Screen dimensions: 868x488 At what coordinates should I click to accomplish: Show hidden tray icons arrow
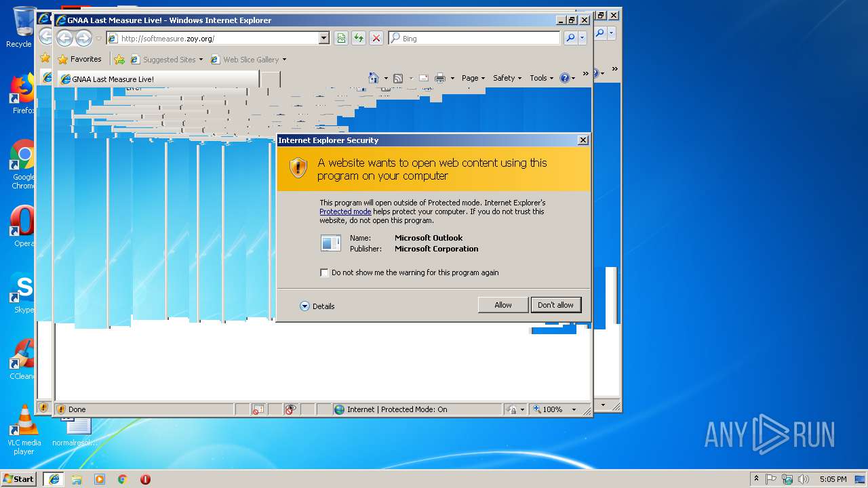tap(756, 479)
